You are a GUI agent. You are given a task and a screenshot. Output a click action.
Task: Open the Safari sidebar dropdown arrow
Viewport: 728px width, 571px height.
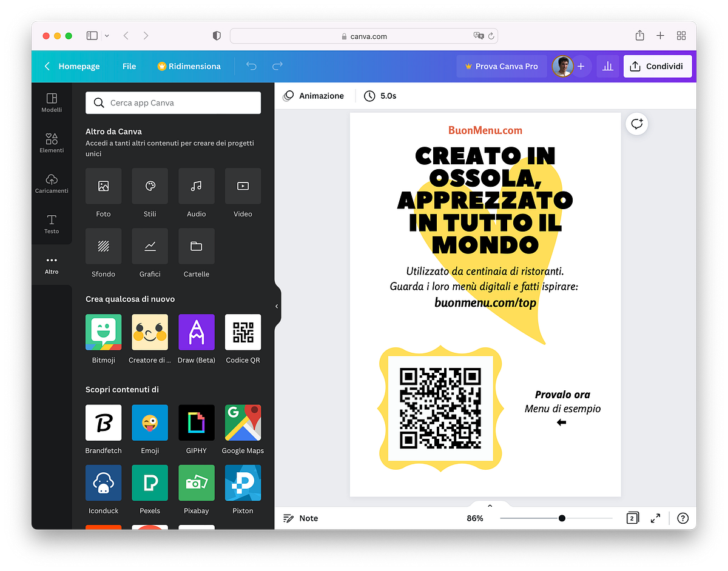(107, 36)
